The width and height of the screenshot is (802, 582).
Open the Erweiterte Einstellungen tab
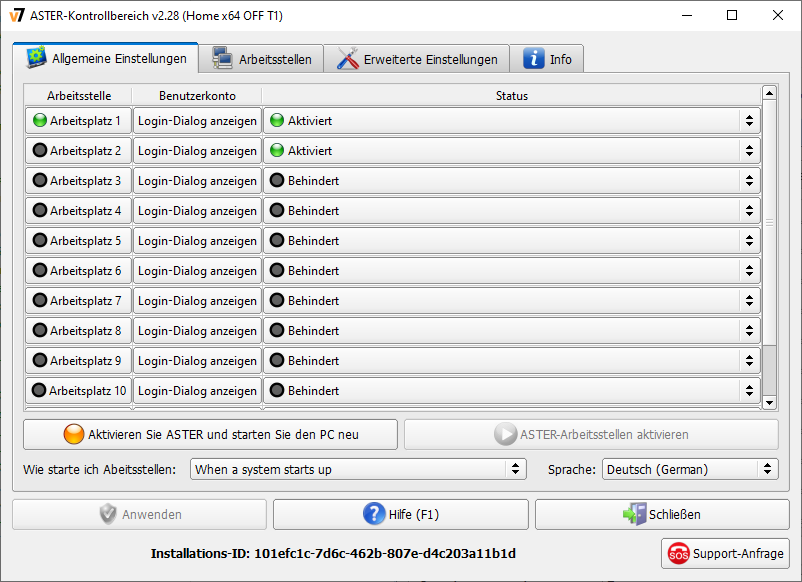click(x=416, y=59)
